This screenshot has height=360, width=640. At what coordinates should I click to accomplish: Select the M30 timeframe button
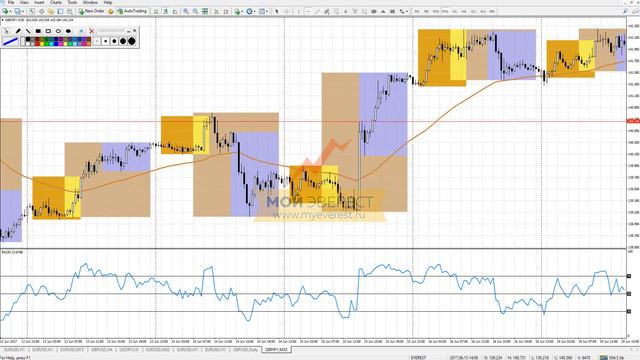[x=445, y=11]
